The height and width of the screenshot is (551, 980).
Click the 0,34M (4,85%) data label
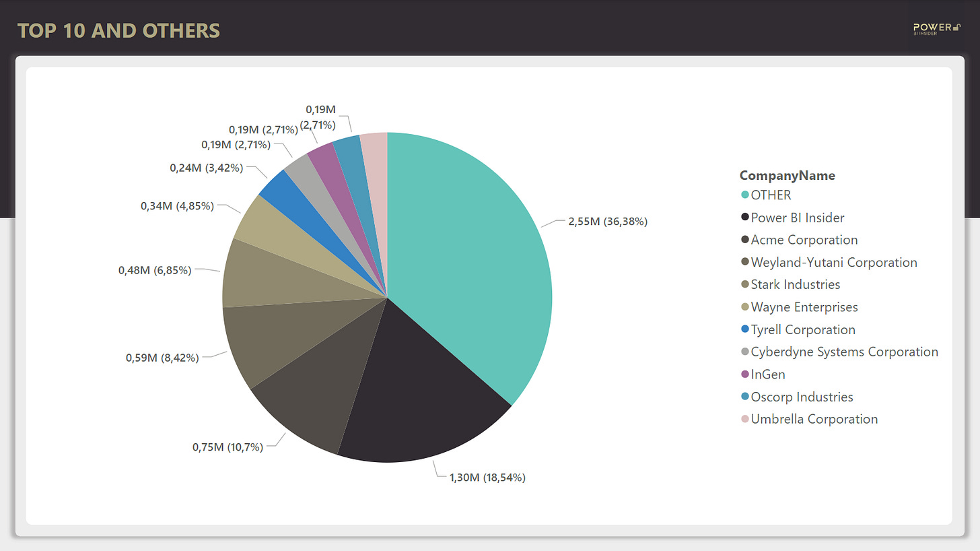pos(178,206)
